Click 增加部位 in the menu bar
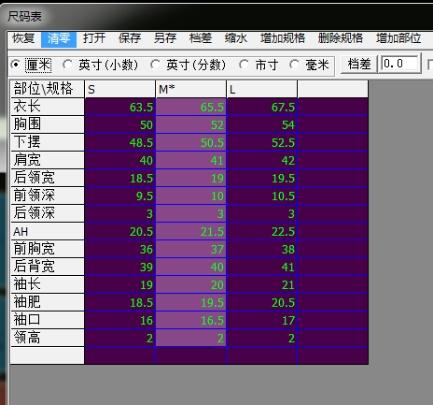433x405 pixels. (398, 38)
